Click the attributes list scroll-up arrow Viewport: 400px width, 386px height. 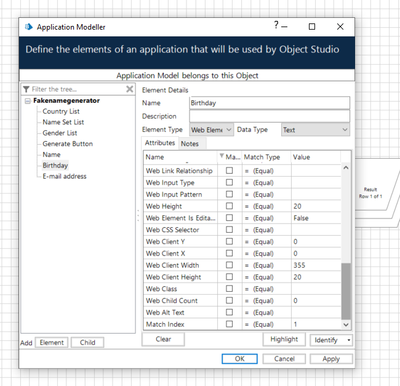click(346, 168)
